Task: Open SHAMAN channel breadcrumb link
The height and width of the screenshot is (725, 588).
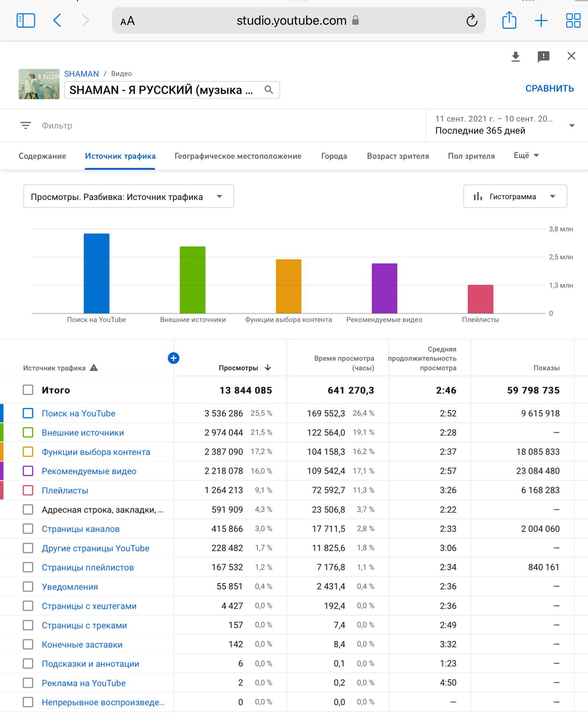Action: click(x=82, y=74)
